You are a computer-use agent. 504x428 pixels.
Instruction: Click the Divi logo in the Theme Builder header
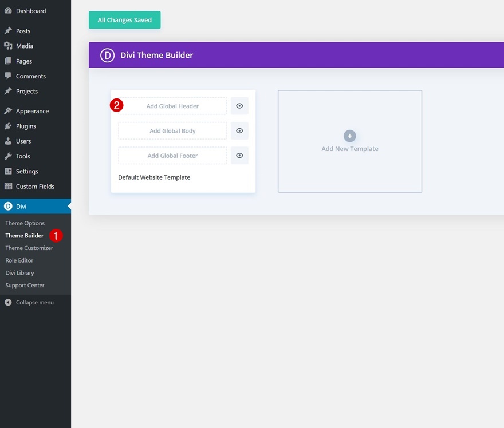click(x=107, y=55)
